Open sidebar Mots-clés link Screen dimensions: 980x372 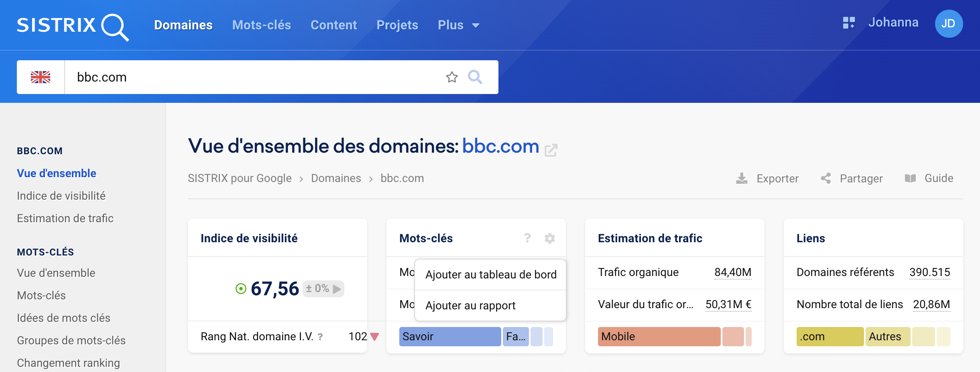[x=41, y=295]
